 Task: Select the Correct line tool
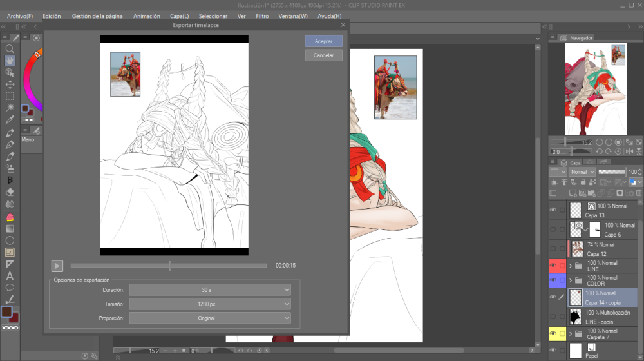[10, 299]
